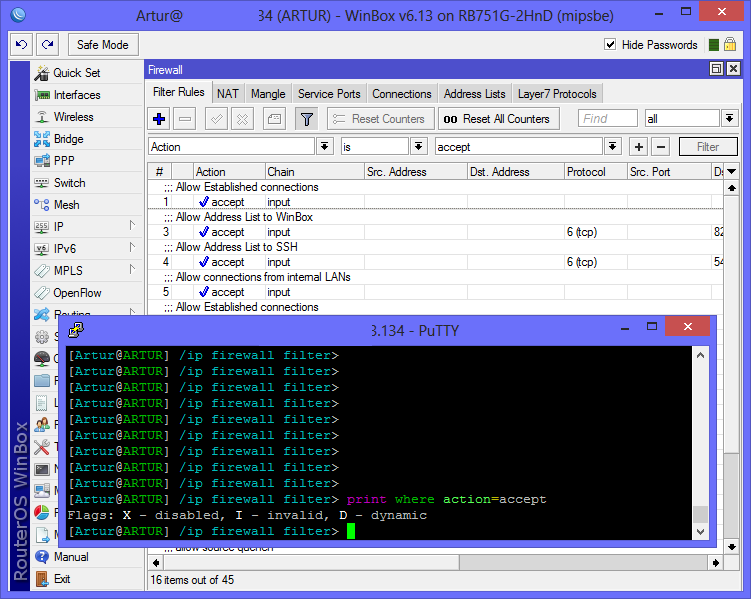The width and height of the screenshot is (751, 599).
Task: Click the Find input field
Action: pyautogui.click(x=607, y=119)
